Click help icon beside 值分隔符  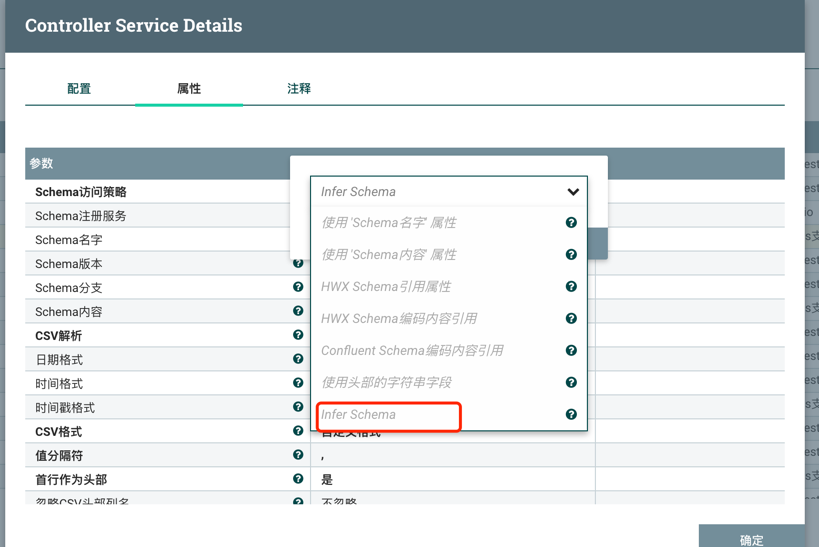(x=298, y=455)
